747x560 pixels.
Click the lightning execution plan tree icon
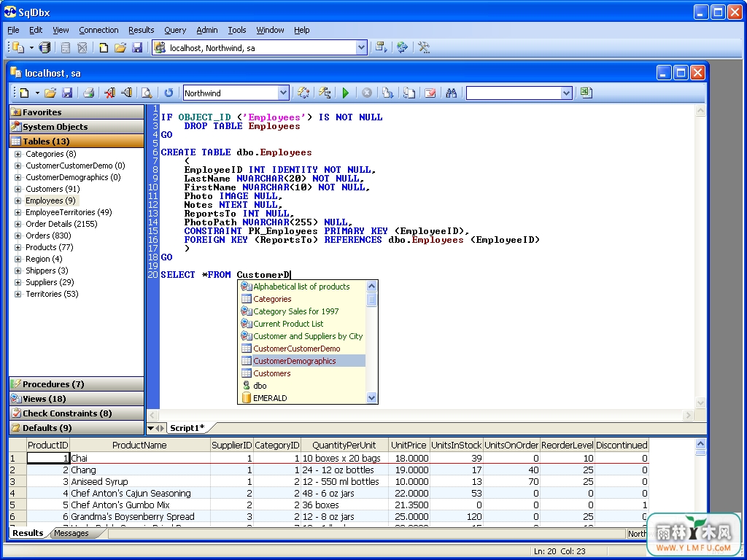pos(325,93)
